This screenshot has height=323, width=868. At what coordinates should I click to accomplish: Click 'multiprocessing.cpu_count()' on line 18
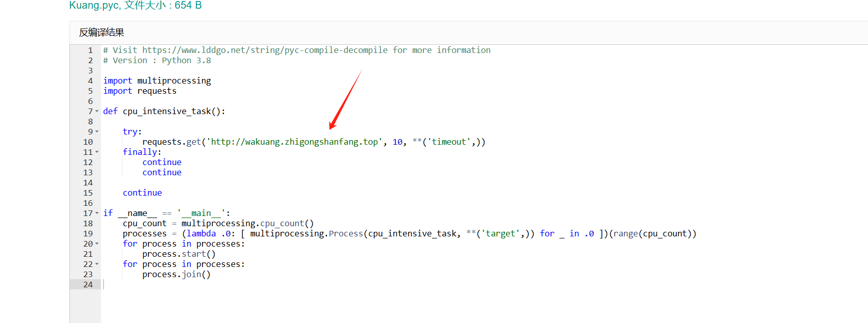247,223
